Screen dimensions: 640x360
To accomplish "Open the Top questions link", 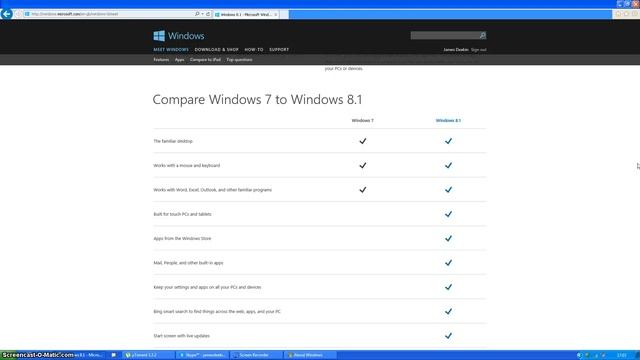I will click(240, 60).
